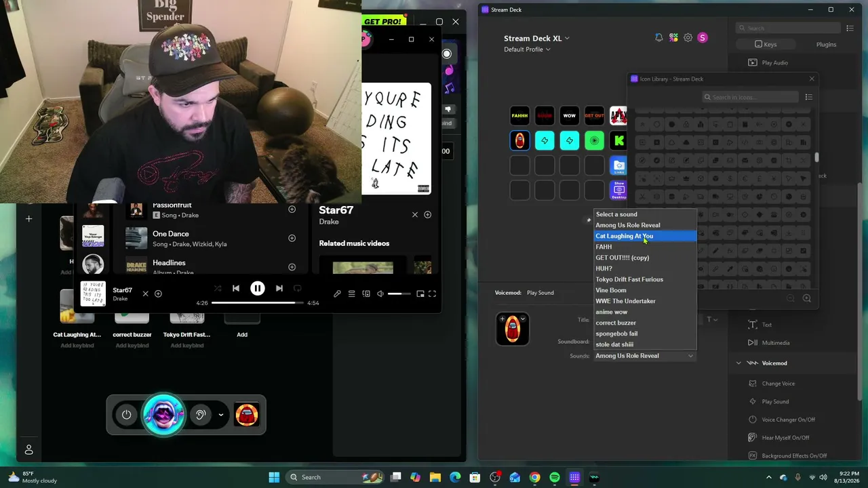Select the GET OUT key on the deck
The height and width of the screenshot is (488, 868).
[594, 116]
